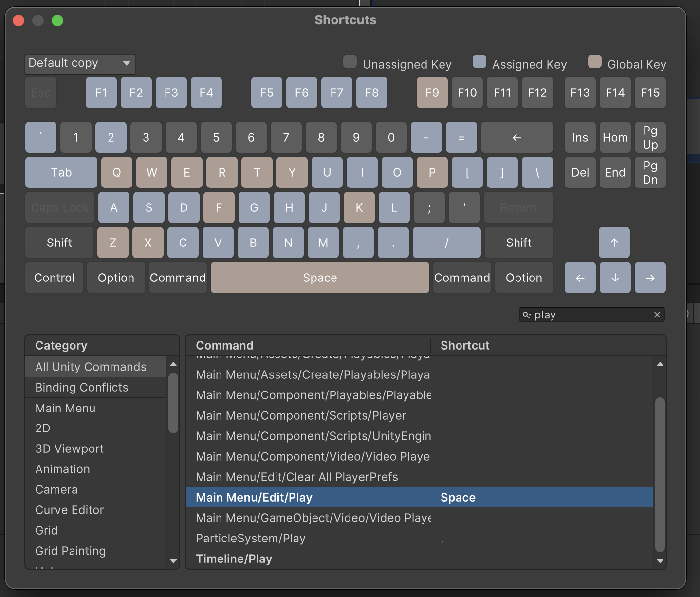Click the backtick key
This screenshot has height=597, width=700.
pos(41,137)
